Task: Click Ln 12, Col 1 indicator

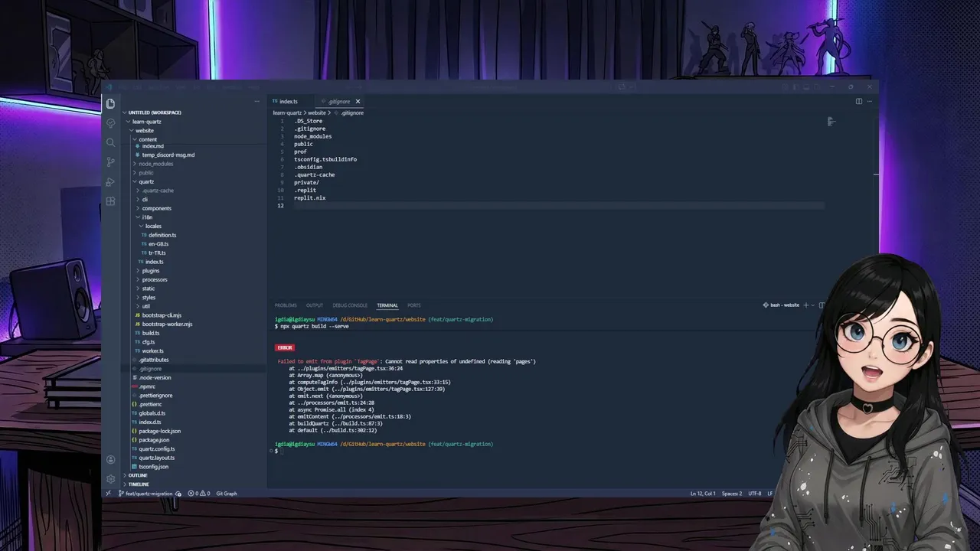Action: tap(703, 494)
